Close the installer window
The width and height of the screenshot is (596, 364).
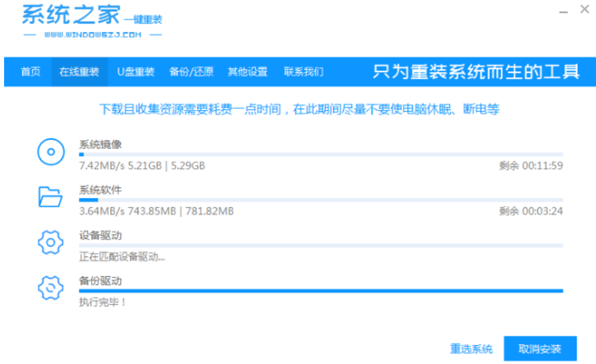[x=585, y=9]
